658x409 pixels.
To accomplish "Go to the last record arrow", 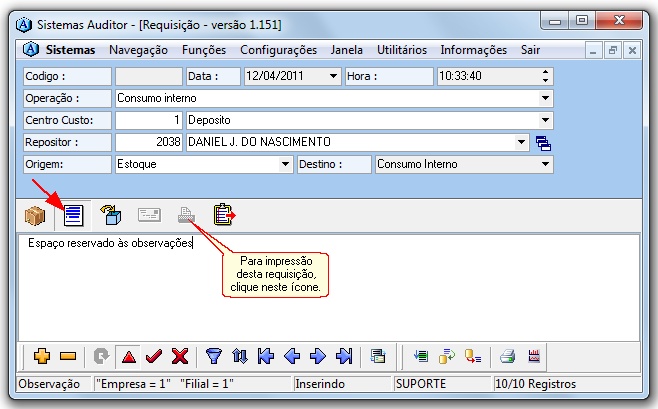I will pos(344,355).
